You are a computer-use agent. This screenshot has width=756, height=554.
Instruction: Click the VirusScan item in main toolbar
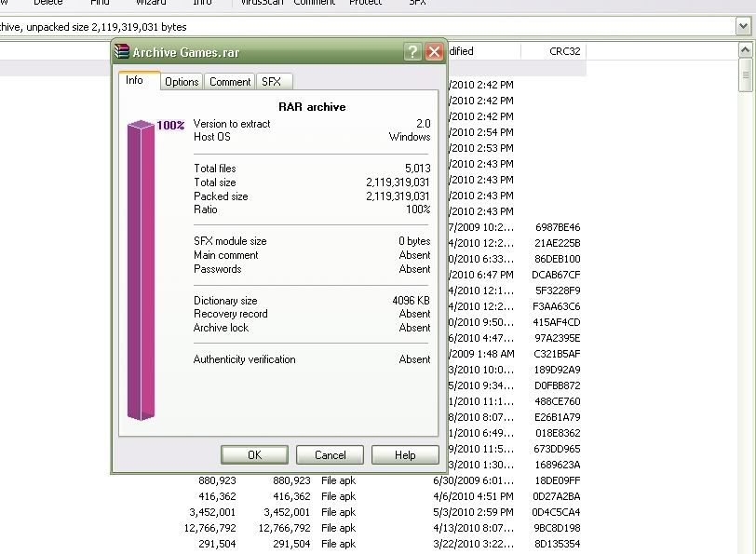[262, 3]
